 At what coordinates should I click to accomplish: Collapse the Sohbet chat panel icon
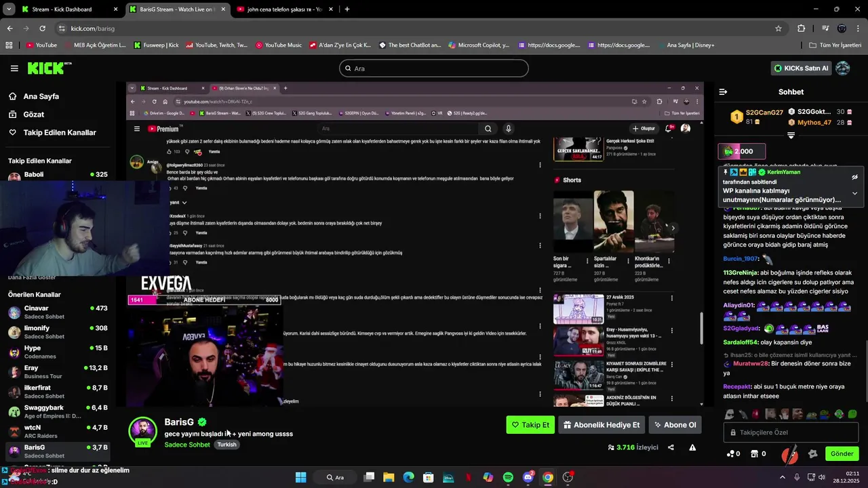click(x=723, y=91)
